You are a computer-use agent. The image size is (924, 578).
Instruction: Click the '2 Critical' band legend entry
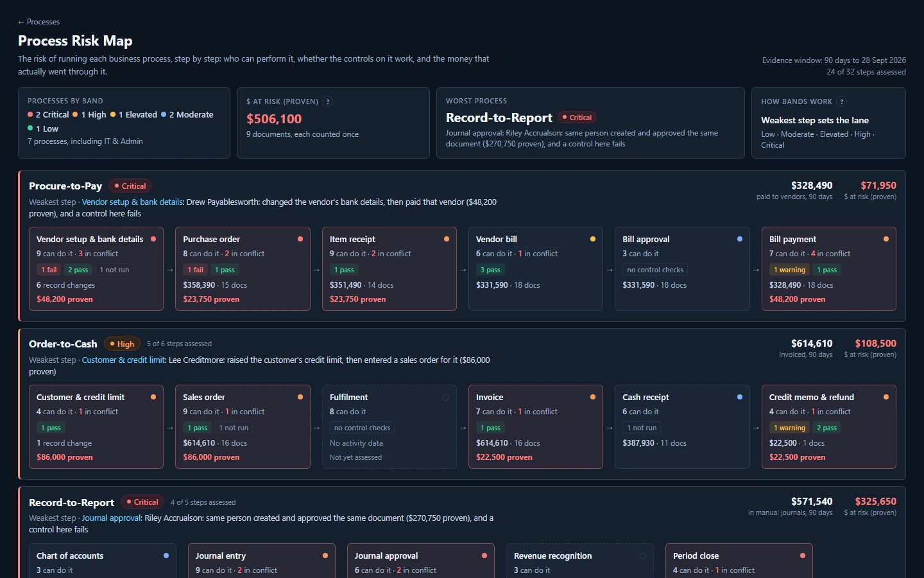[x=48, y=114]
